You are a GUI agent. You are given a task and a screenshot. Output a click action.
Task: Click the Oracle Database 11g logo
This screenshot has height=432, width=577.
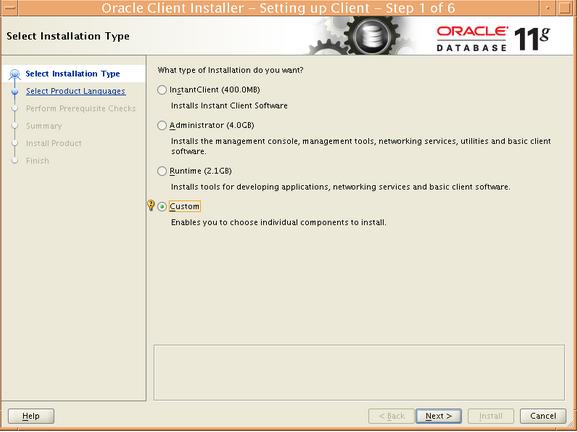493,39
